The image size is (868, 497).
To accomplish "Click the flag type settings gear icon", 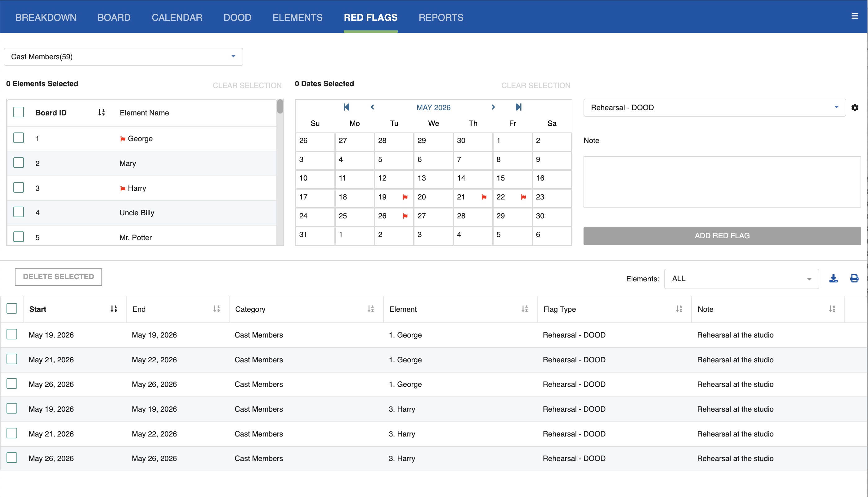I will point(854,108).
